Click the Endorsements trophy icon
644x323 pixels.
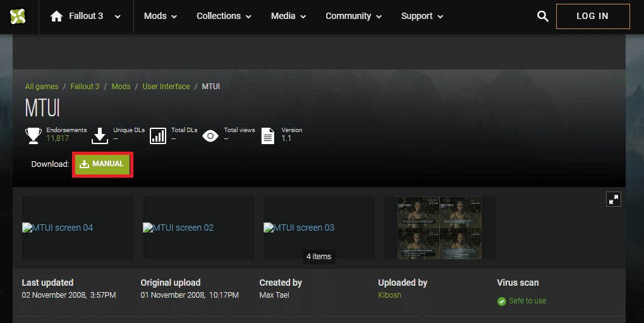pos(33,135)
